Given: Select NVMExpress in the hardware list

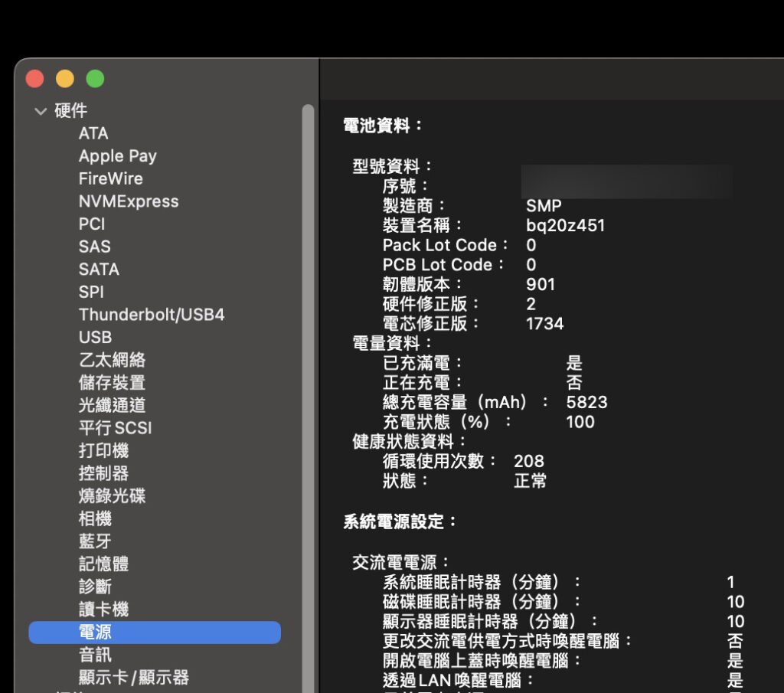Looking at the screenshot, I should point(128,201).
